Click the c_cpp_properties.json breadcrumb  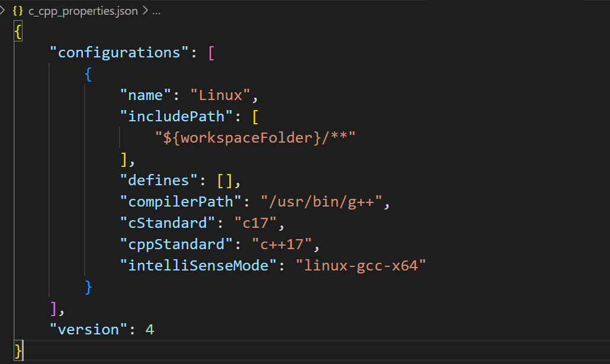click(x=83, y=11)
